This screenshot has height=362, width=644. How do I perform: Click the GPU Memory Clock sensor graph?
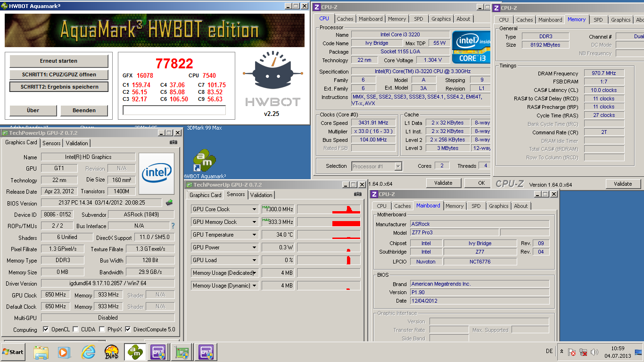[329, 222]
